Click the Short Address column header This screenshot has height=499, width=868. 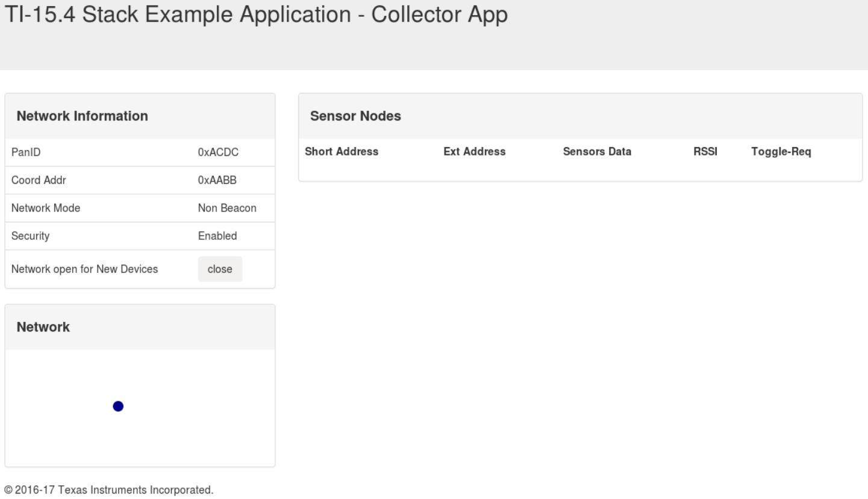pyautogui.click(x=342, y=152)
